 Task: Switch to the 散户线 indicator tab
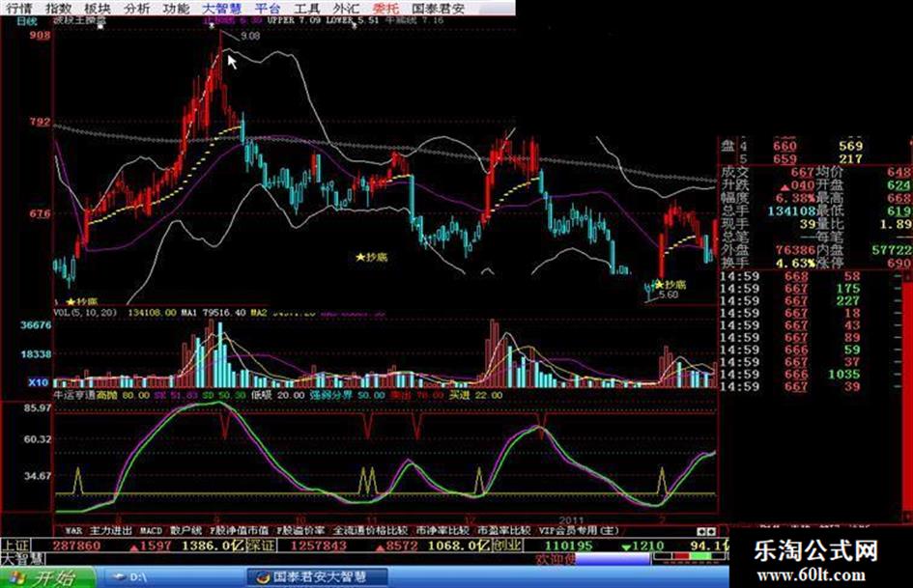pyautogui.click(x=186, y=531)
